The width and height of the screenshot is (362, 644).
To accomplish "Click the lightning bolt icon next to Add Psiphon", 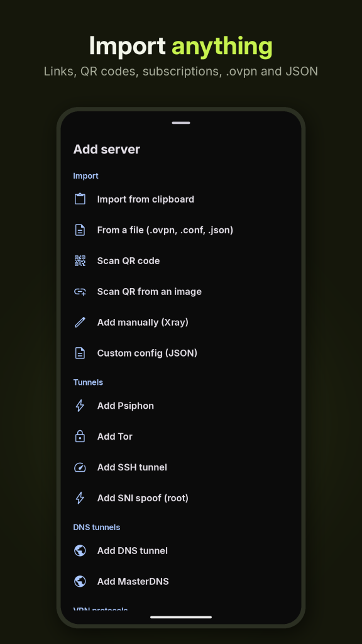I will pyautogui.click(x=80, y=406).
